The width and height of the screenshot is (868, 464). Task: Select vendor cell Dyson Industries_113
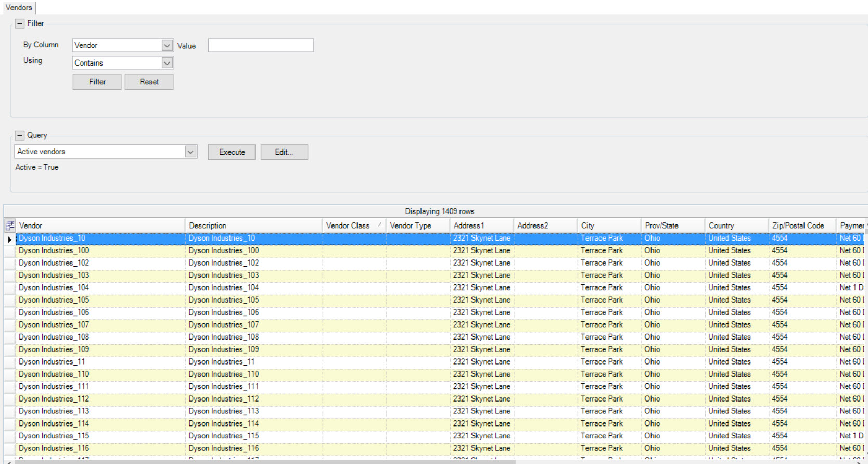(x=100, y=411)
